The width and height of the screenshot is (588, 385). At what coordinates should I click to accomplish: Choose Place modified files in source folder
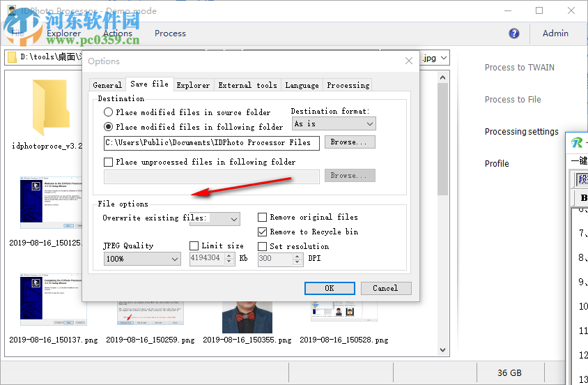coord(108,112)
